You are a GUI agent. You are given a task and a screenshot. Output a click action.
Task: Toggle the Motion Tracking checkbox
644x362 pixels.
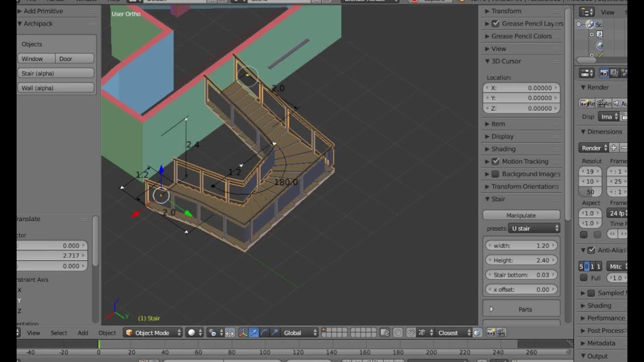tap(496, 161)
